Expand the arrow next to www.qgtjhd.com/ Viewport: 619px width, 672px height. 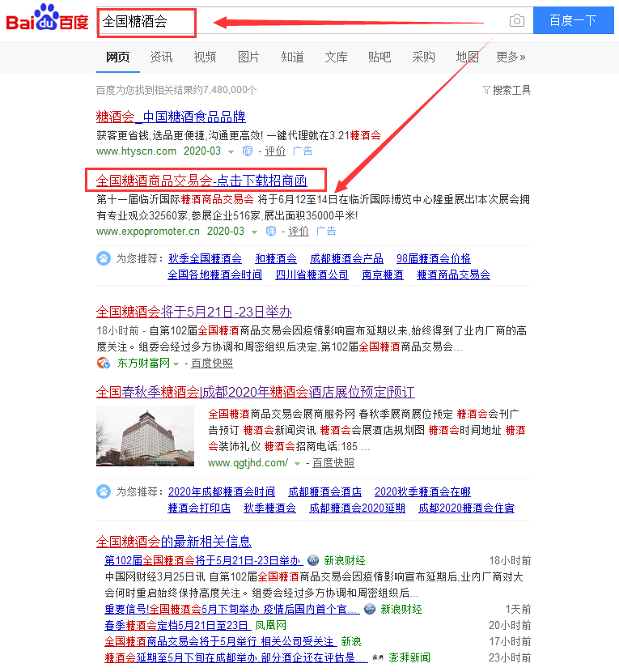point(297,463)
